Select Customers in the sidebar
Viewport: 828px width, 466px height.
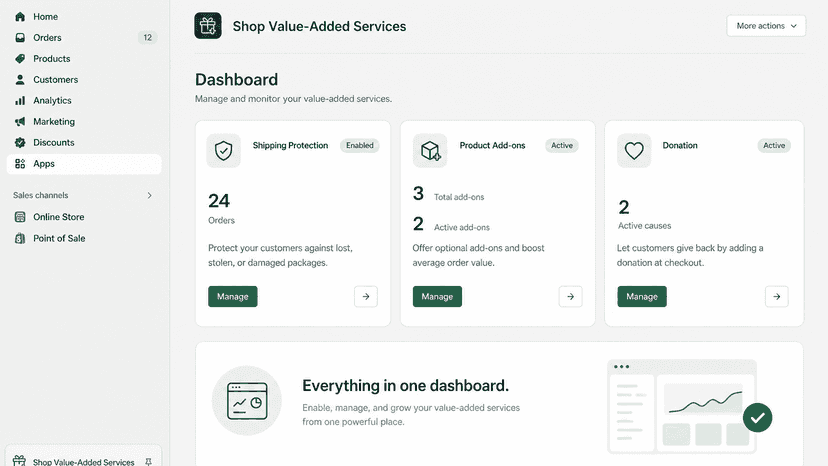(84, 79)
